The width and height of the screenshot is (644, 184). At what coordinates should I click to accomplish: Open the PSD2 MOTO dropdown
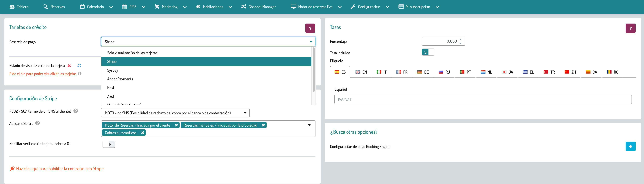click(x=175, y=113)
